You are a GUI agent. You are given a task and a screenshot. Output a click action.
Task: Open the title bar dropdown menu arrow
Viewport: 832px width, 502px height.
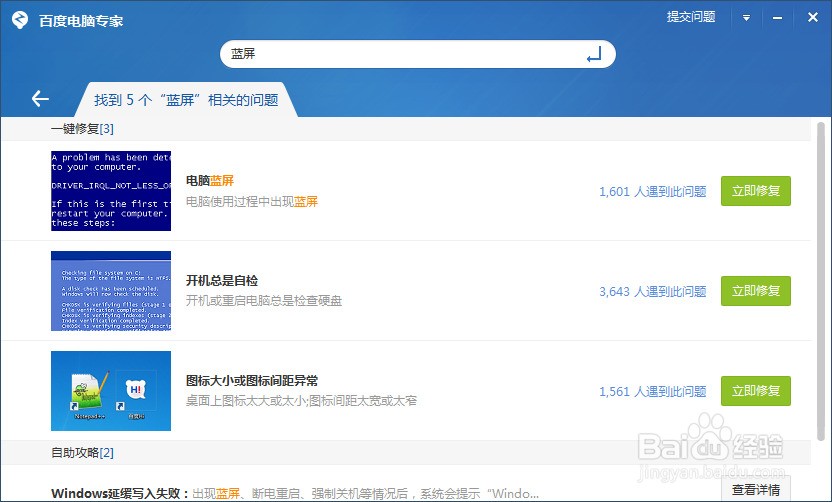click(x=746, y=18)
